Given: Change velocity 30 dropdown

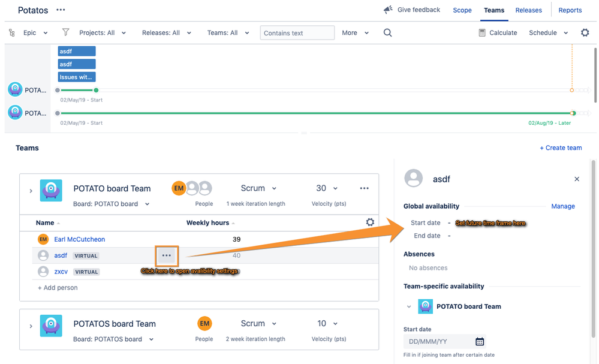Looking at the screenshot, I should tap(327, 188).
